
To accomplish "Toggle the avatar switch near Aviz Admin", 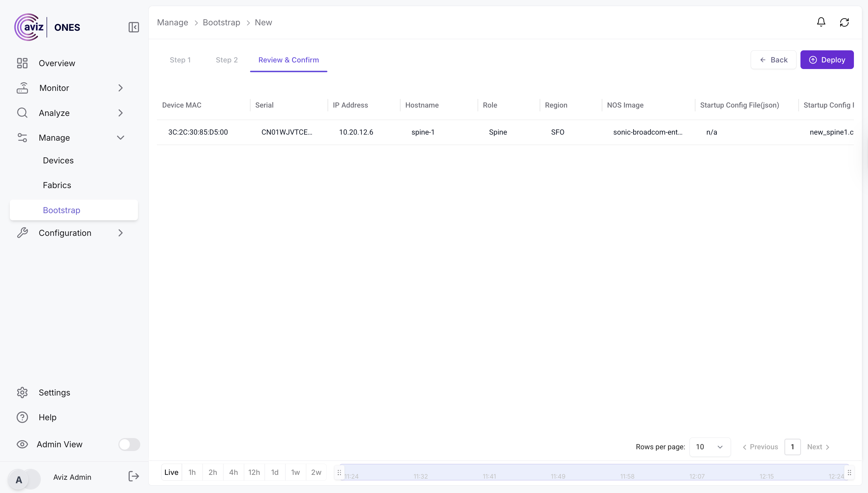I will point(24,479).
